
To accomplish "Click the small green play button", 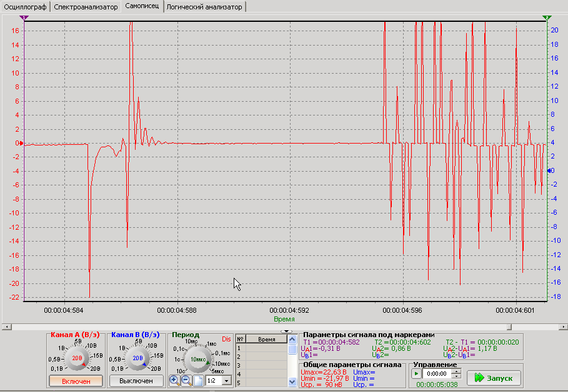I will (416, 373).
